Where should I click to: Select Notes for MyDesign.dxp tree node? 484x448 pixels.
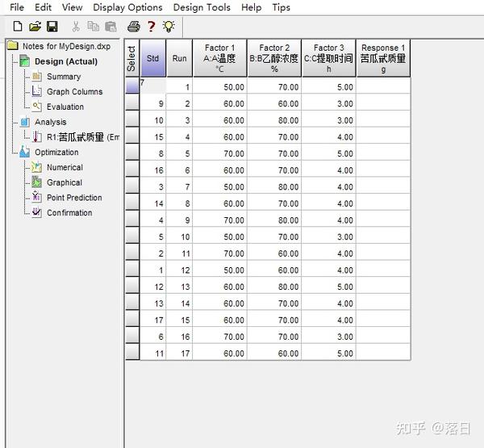pyautogui.click(x=66, y=46)
